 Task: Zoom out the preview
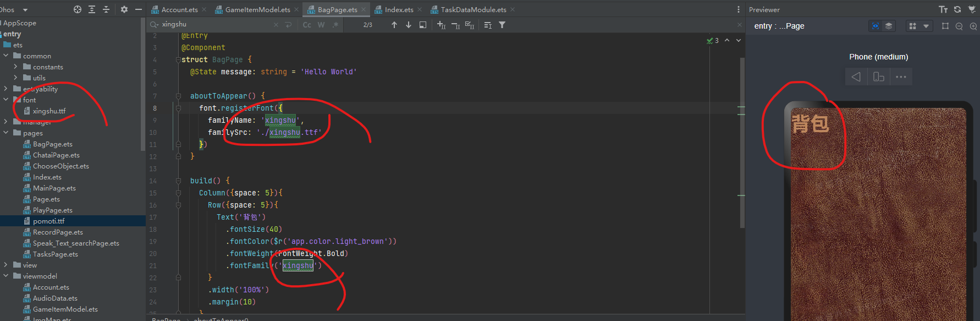959,26
